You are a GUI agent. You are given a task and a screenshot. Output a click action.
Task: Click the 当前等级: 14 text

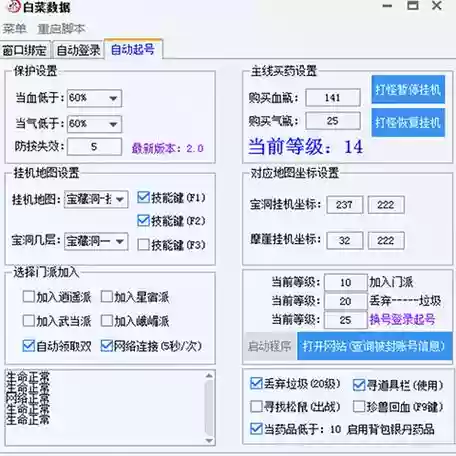(305, 146)
